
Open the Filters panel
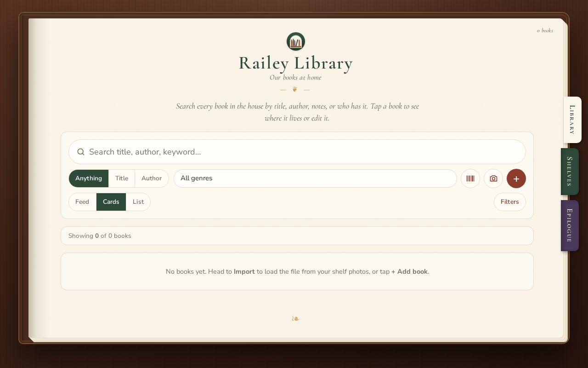pyautogui.click(x=510, y=202)
